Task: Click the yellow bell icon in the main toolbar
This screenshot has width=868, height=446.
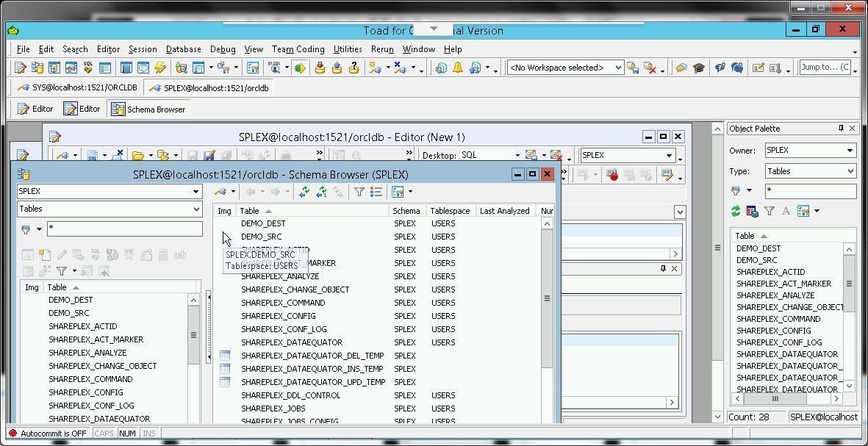Action: coord(458,68)
